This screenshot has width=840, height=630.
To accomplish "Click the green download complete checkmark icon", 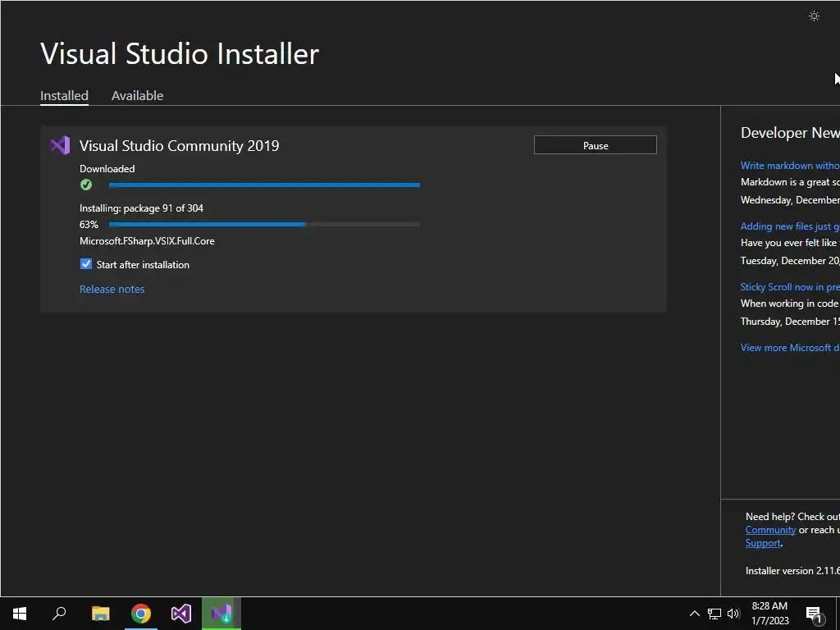I will coord(85,185).
